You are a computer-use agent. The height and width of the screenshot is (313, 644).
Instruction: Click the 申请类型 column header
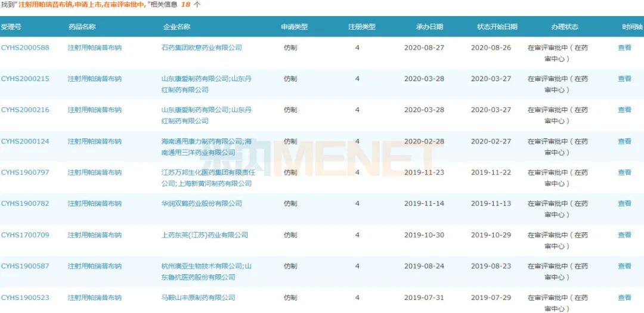click(x=294, y=27)
